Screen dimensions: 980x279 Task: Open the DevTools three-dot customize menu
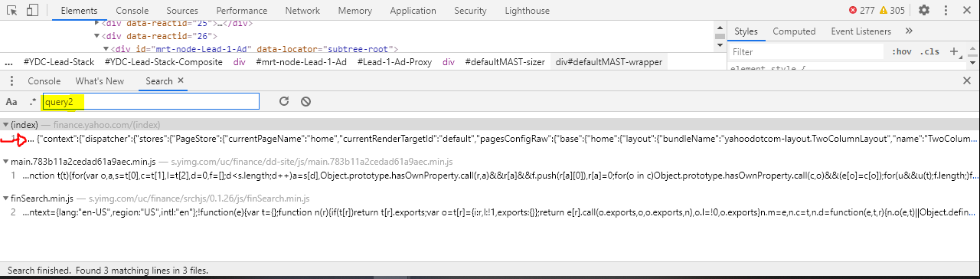(x=946, y=11)
